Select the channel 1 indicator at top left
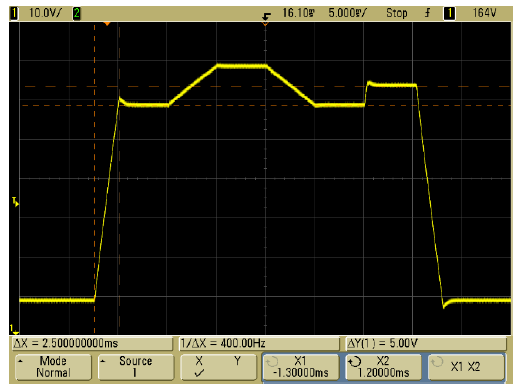This screenshot has width=520, height=389. pyautogui.click(x=14, y=14)
